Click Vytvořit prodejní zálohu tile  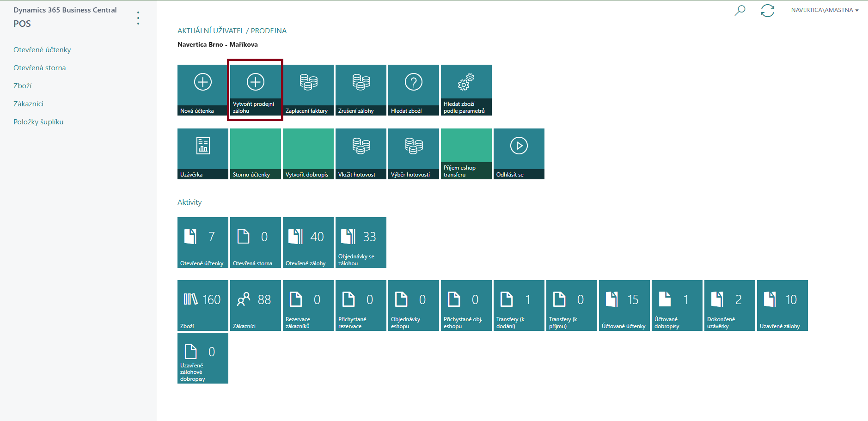[255, 90]
